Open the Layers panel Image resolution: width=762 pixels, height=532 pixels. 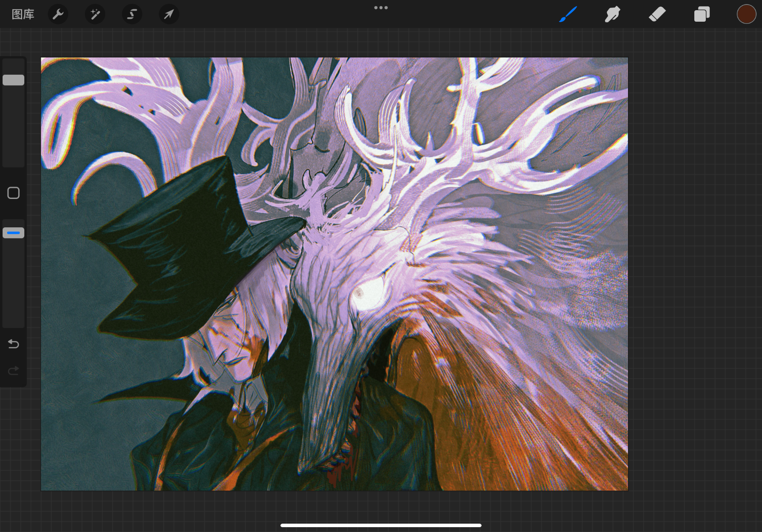(702, 14)
